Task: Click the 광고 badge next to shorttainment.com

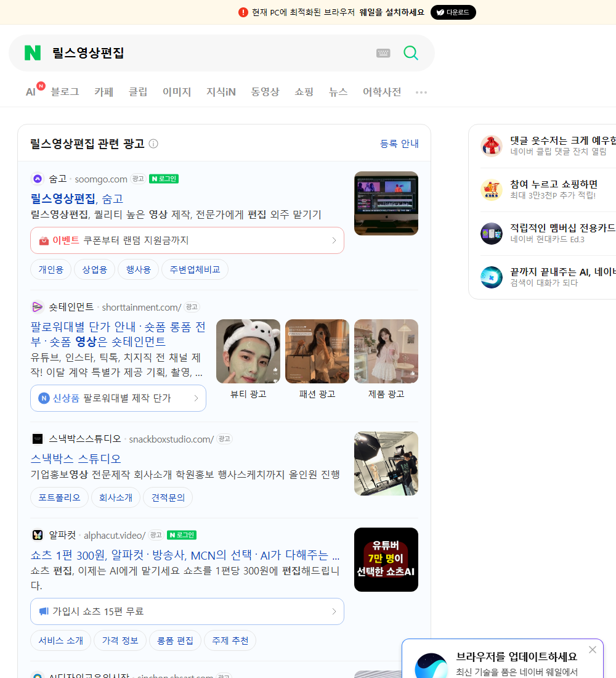Action: [192, 307]
